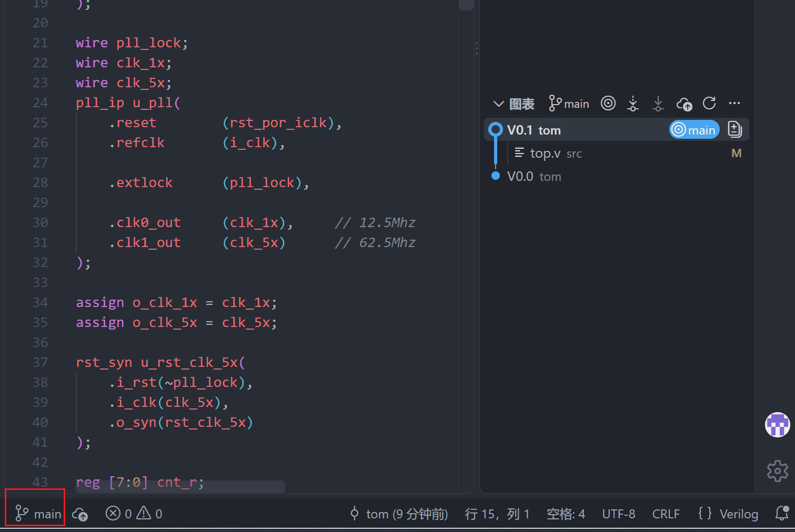Click the go-to-current-history-item target icon
This screenshot has width=795, height=532.
pos(608,103)
